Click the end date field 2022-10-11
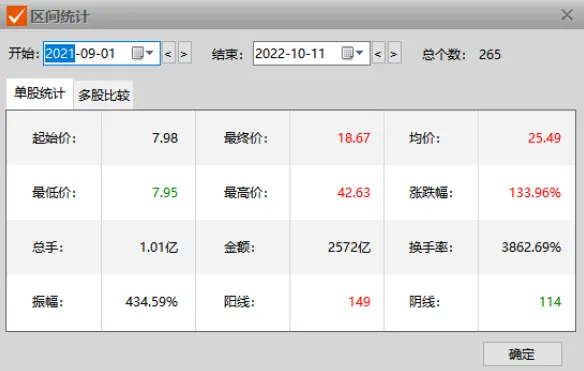 tap(311, 53)
